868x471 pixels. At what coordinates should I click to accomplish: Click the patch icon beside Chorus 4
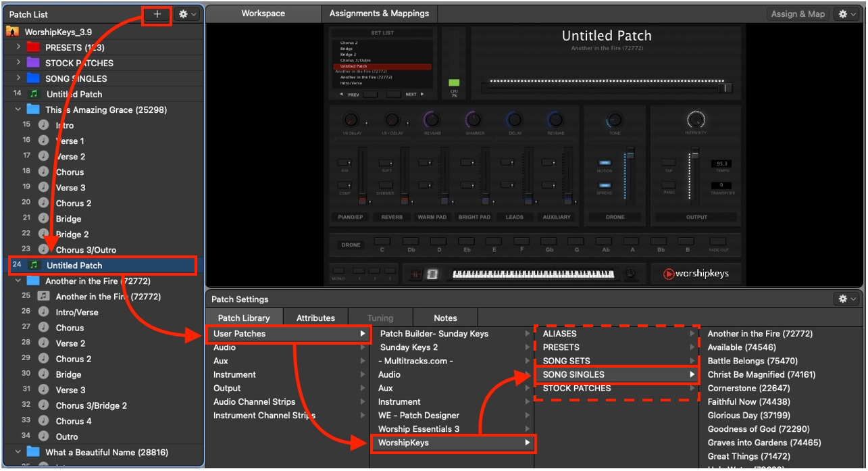pos(44,421)
